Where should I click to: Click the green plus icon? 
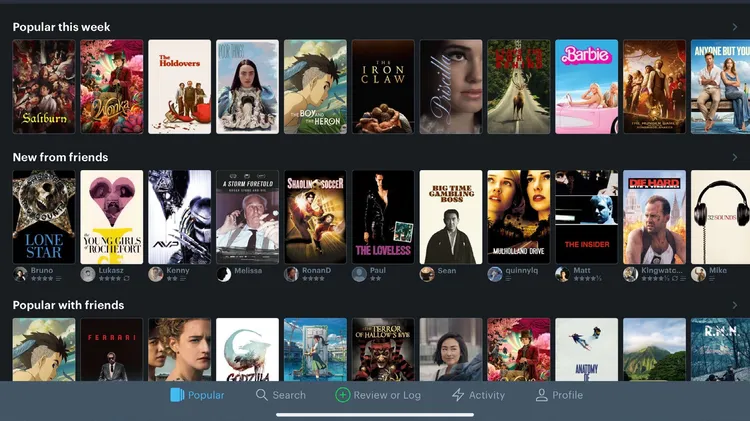click(x=342, y=395)
